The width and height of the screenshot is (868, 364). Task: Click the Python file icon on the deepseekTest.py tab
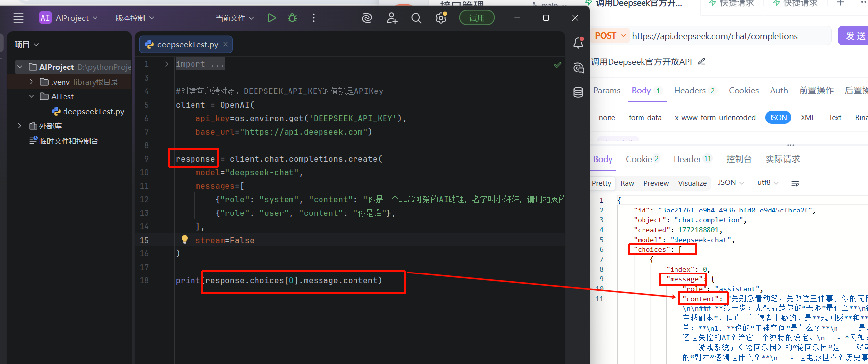149,44
